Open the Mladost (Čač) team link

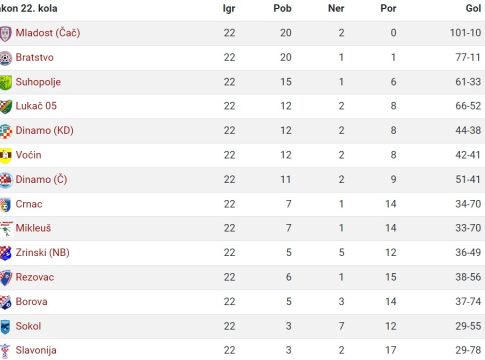tap(48, 33)
